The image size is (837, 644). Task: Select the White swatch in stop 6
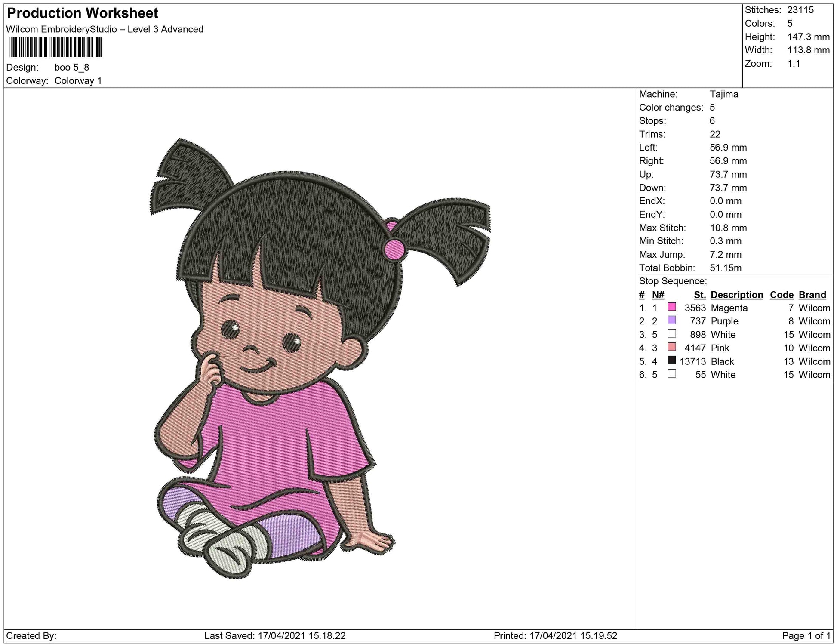tap(671, 374)
